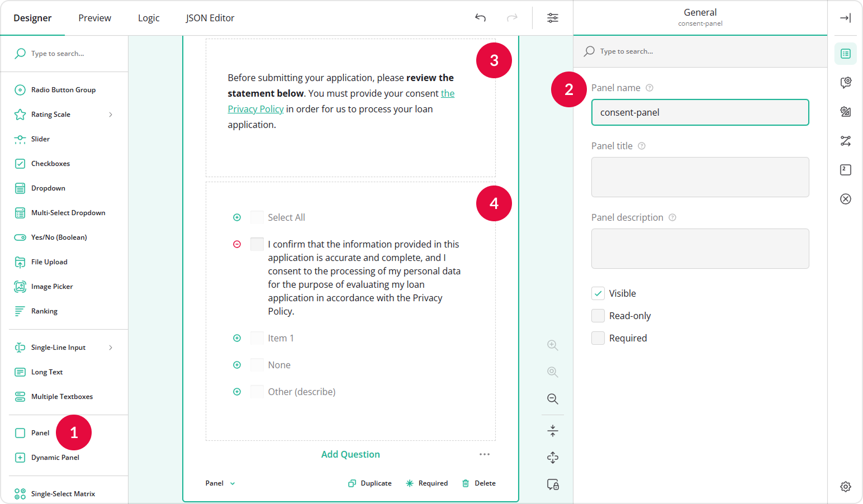Redo the last change
Viewport: 863px width, 504px height.
pyautogui.click(x=512, y=18)
